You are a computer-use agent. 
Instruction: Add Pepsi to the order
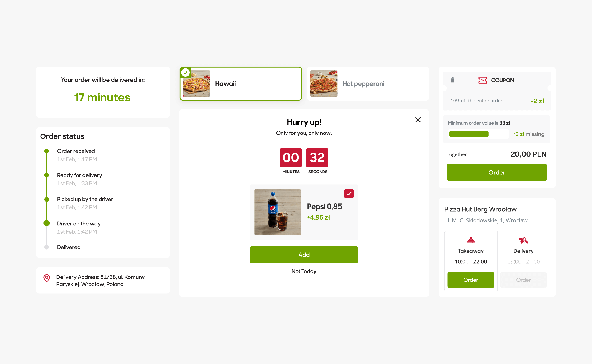pyautogui.click(x=304, y=255)
